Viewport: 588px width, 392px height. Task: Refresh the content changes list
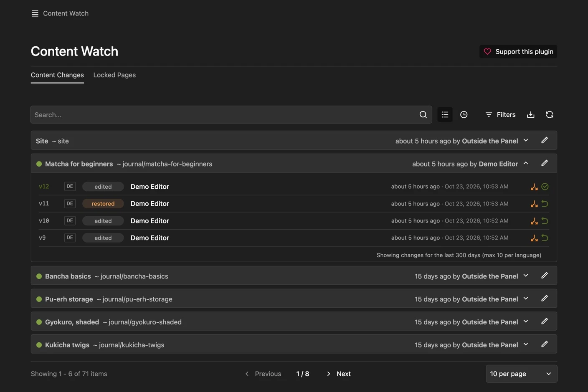tap(550, 115)
